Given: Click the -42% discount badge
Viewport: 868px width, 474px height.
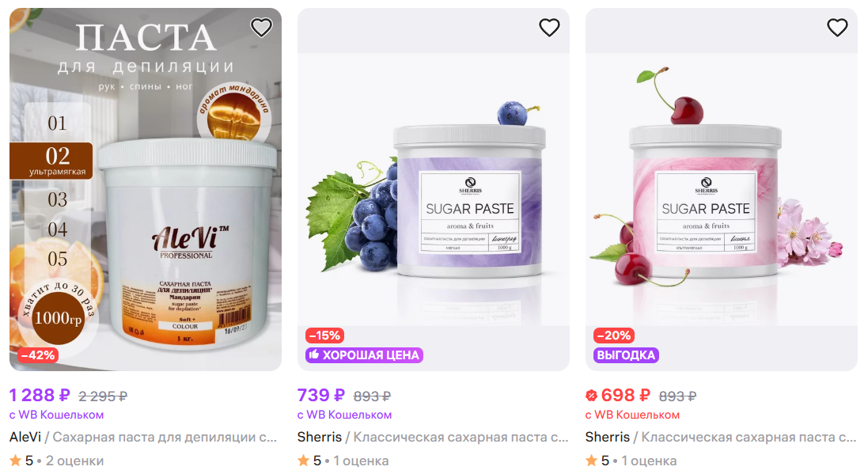Looking at the screenshot, I should coord(38,355).
